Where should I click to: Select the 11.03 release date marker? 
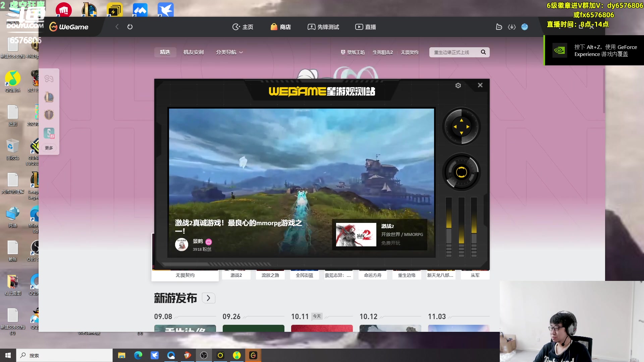pos(437,317)
